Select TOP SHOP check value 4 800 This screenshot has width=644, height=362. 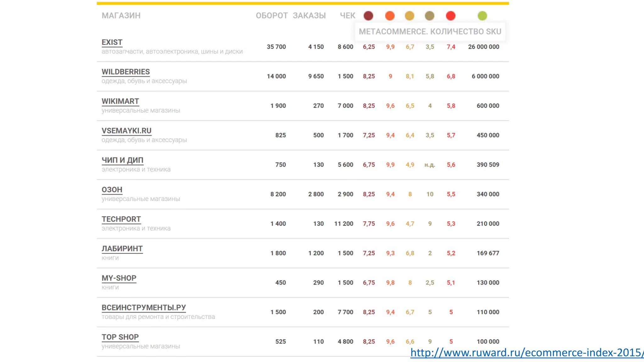(x=345, y=342)
